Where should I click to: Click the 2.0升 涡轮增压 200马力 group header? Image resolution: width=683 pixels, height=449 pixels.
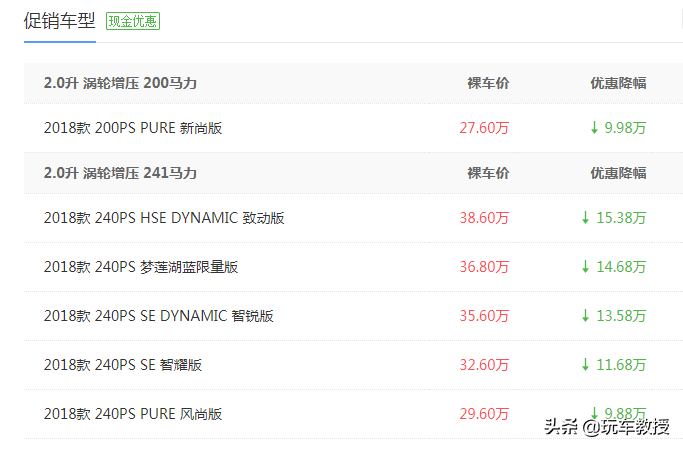pos(120,83)
